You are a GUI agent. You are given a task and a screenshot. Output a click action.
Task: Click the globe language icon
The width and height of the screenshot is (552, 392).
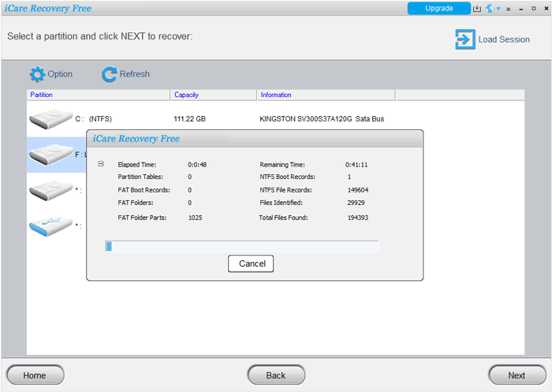click(x=489, y=9)
